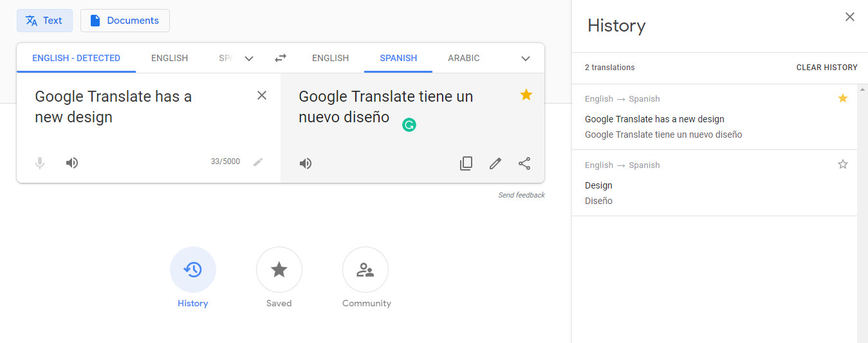Click the Grammarly icon in the translation box

click(409, 125)
